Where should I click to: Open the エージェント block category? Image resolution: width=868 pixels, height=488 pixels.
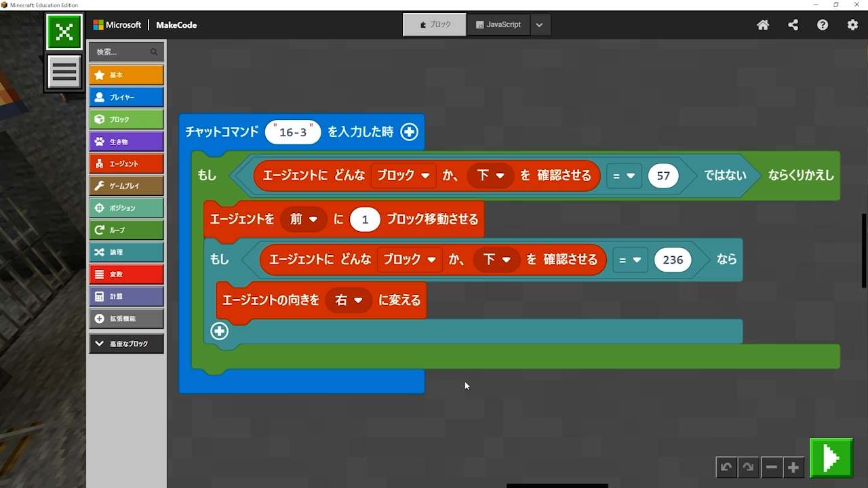pos(126,163)
